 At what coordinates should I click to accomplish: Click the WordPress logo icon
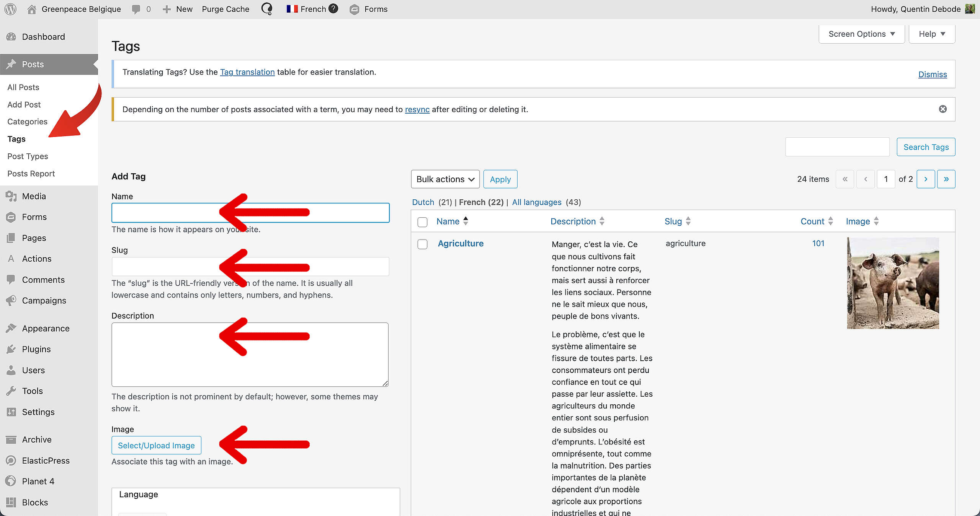pyautogui.click(x=10, y=9)
